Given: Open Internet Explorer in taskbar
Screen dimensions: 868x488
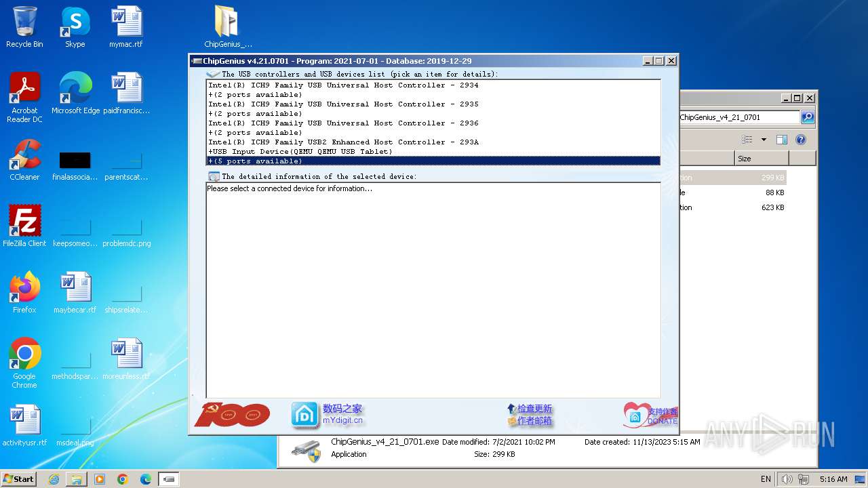Looking at the screenshot, I should 54,479.
